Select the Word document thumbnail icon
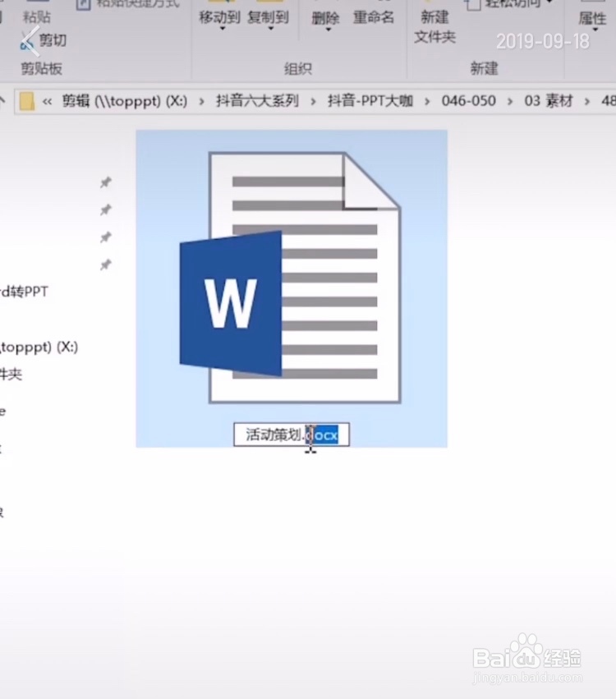The width and height of the screenshot is (616, 699). [x=291, y=278]
